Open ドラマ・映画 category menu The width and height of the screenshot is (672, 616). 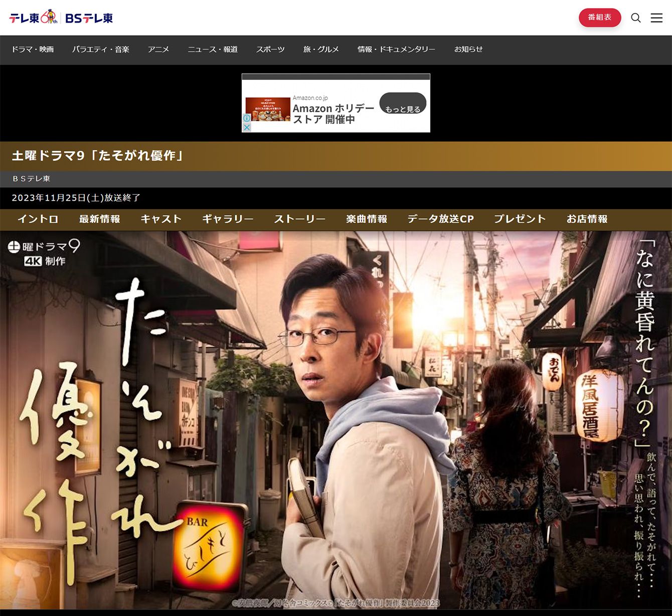tap(33, 49)
